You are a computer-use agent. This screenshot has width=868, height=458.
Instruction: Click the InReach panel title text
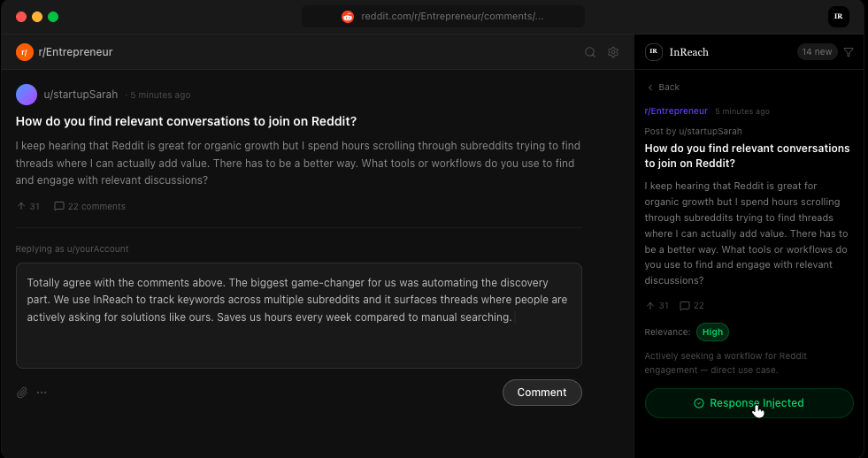pyautogui.click(x=688, y=52)
